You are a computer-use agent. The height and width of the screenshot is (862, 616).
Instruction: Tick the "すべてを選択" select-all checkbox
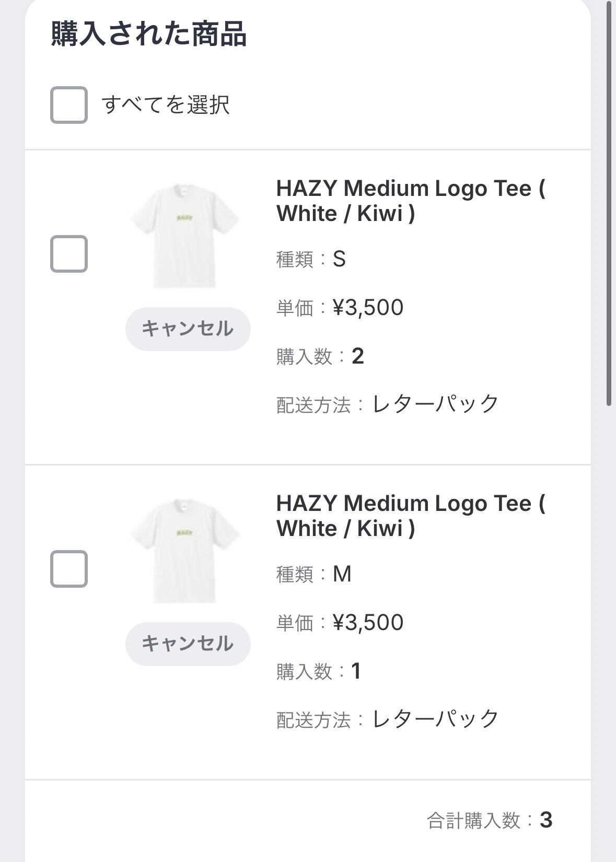pyautogui.click(x=68, y=105)
